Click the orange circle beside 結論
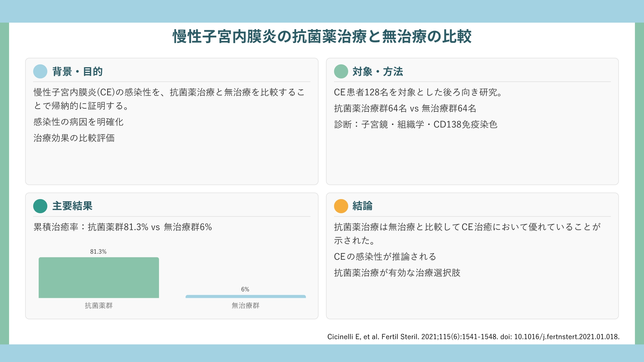 (341, 206)
